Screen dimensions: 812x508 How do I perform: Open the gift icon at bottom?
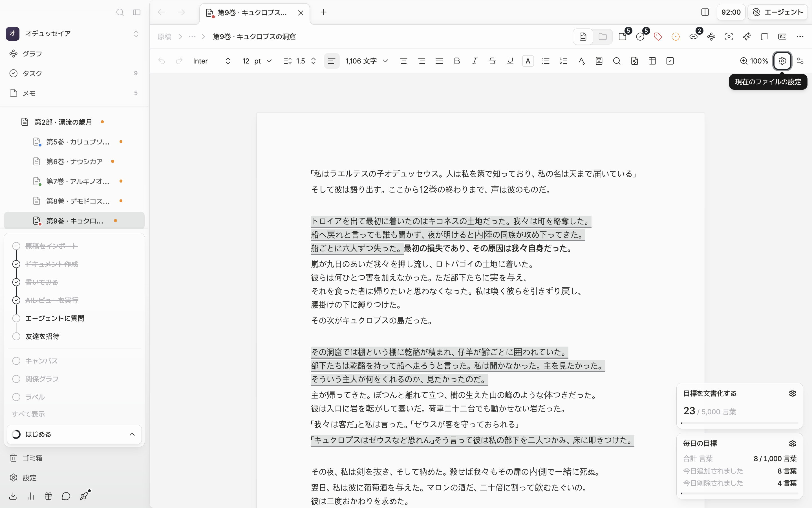pyautogui.click(x=48, y=496)
